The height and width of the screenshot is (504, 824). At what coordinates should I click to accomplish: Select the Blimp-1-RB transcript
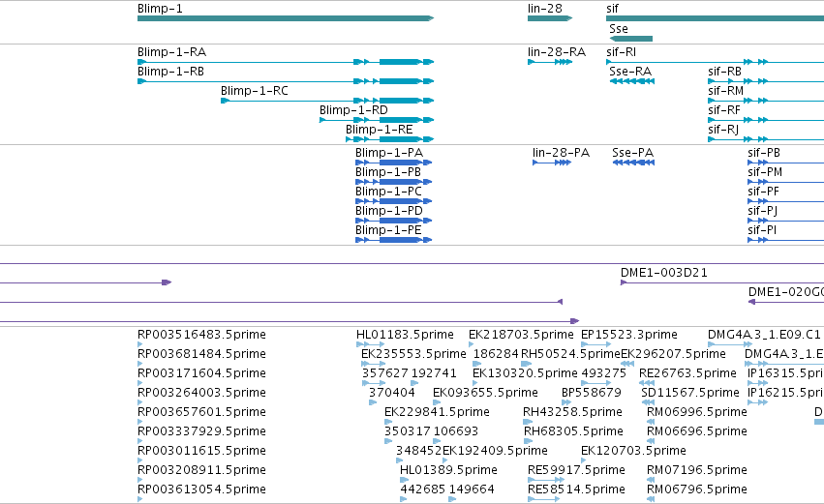click(x=286, y=81)
